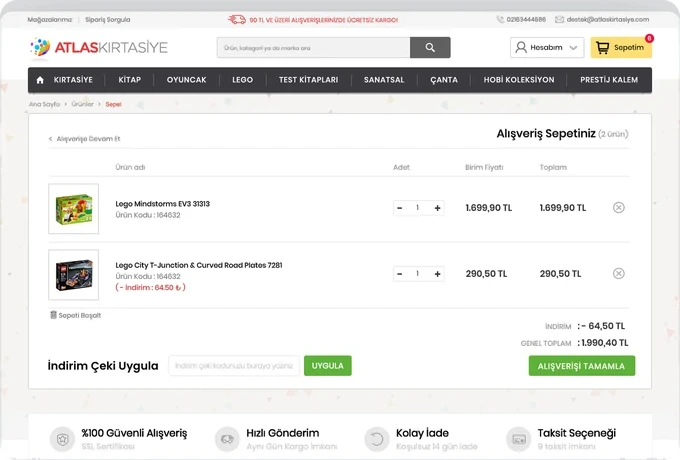This screenshot has height=460, width=680.
Task: Open the SANATSAL menu
Action: 384,80
